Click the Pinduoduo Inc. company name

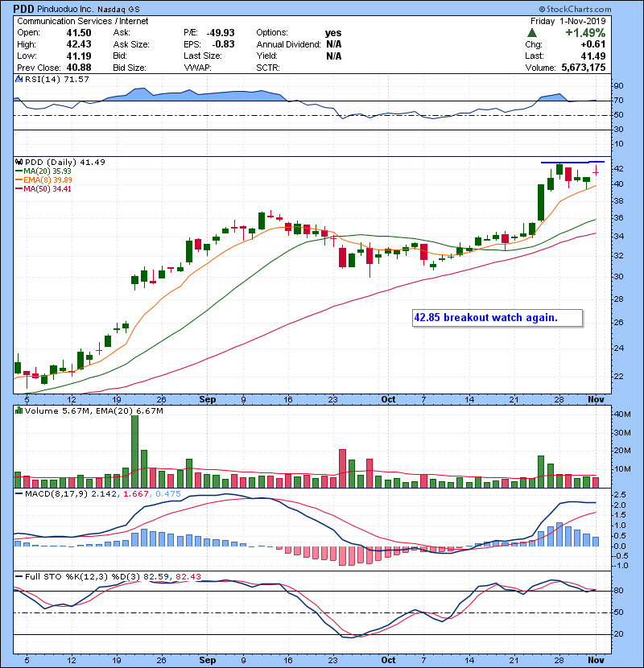point(64,9)
